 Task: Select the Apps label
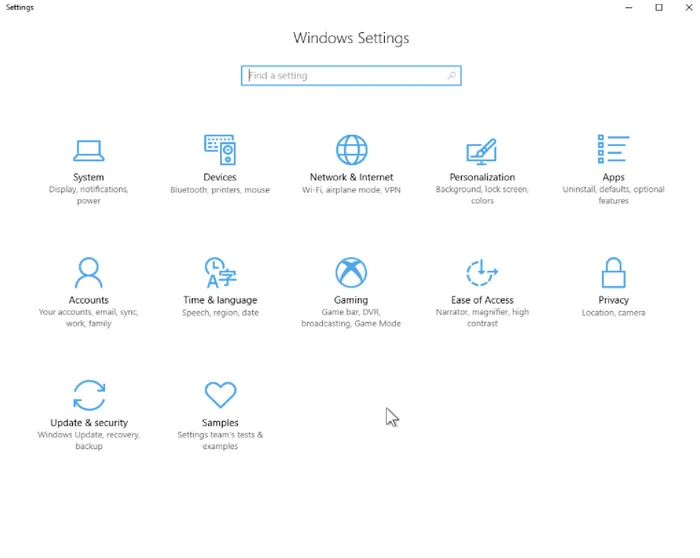tap(613, 178)
